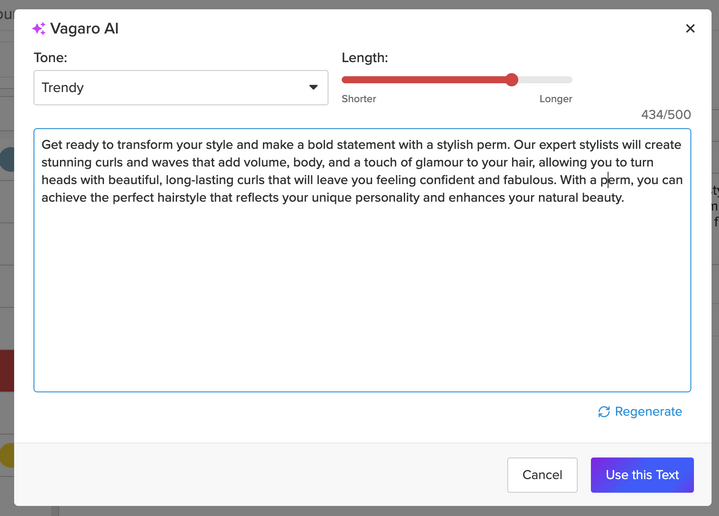The width and height of the screenshot is (719, 516).
Task: Click the Tone: label
Action: coord(50,58)
